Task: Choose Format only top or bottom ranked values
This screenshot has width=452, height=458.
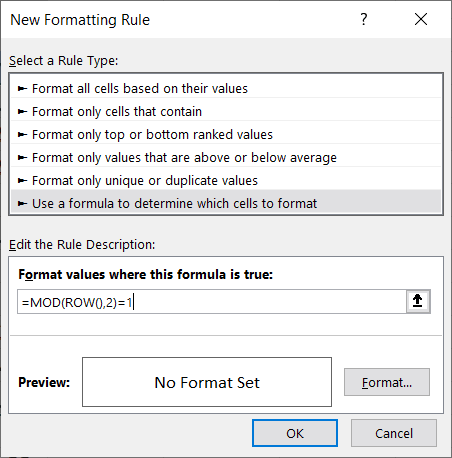Action: tap(226, 135)
